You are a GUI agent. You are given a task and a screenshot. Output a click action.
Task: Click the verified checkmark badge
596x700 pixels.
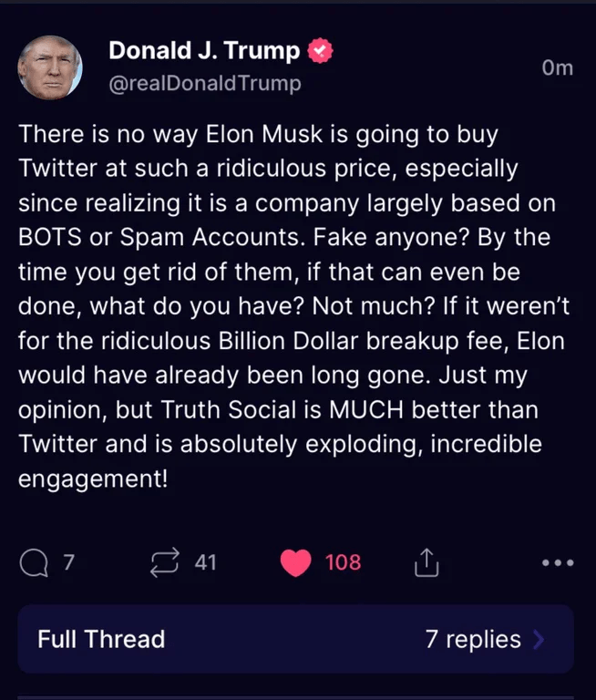pyautogui.click(x=319, y=52)
